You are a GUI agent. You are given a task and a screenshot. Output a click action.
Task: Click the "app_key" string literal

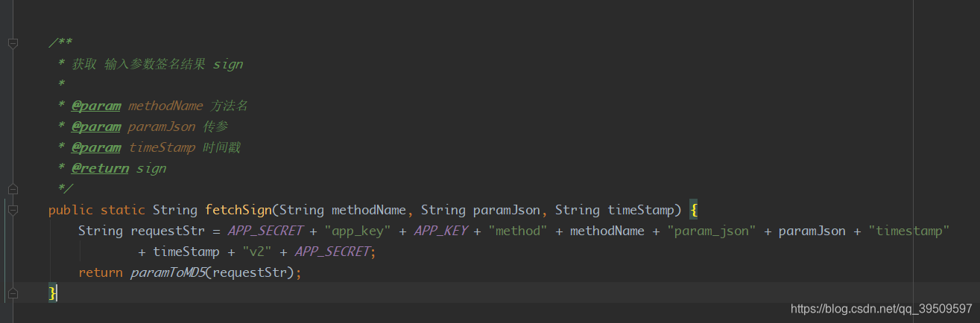point(358,231)
